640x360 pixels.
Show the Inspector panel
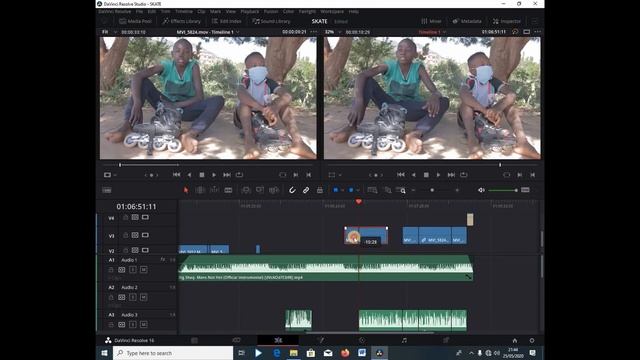pyautogui.click(x=507, y=21)
